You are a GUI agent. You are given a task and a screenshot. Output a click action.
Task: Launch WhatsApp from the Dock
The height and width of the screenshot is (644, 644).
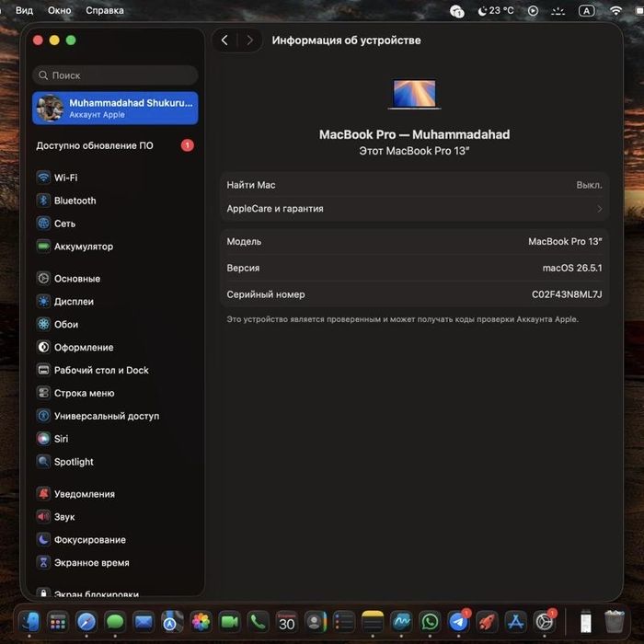tap(430, 622)
